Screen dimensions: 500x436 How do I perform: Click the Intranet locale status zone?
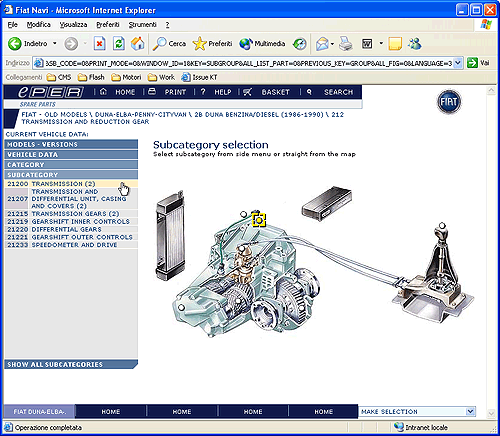point(421,427)
